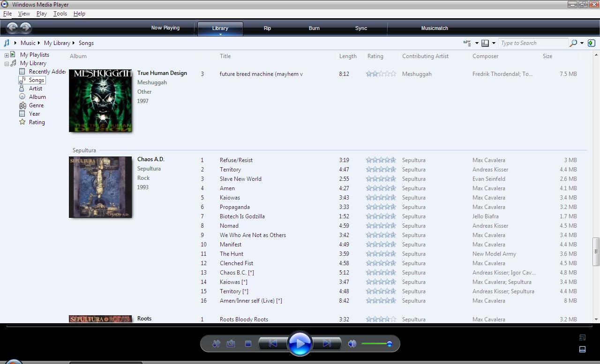Toggle repeat mode button
This screenshot has height=364, width=600.
click(x=231, y=344)
